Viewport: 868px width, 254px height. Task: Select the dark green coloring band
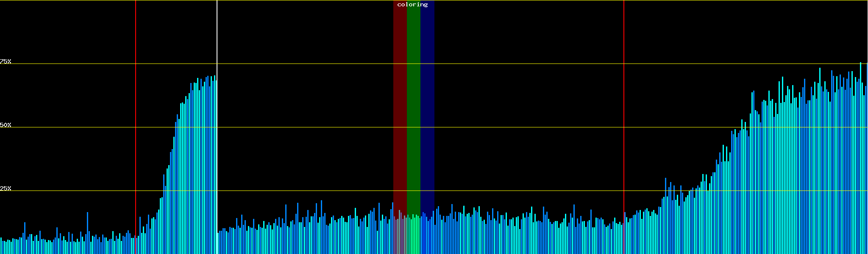(413, 106)
